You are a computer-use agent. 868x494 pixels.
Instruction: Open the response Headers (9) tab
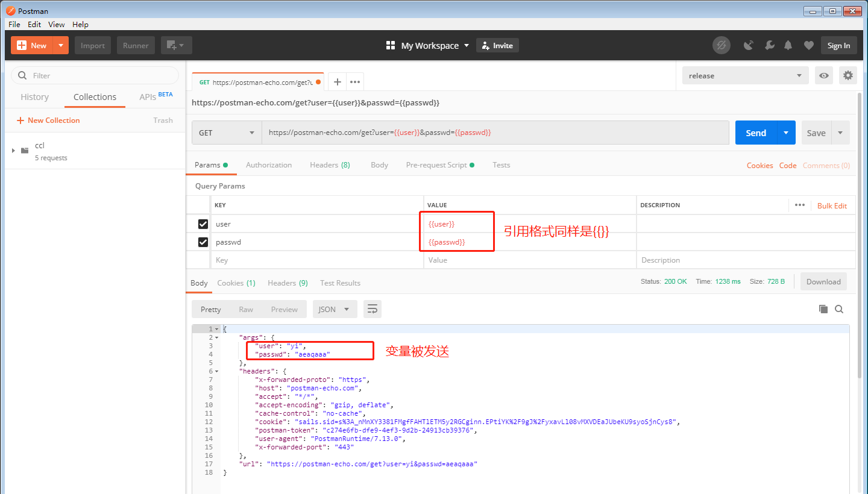pyautogui.click(x=288, y=283)
